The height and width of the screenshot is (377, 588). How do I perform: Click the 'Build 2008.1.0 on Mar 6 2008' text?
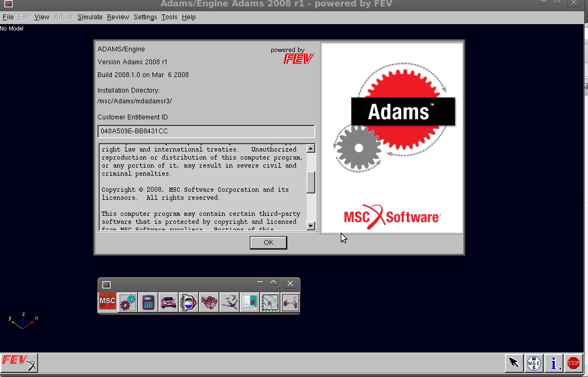point(143,75)
